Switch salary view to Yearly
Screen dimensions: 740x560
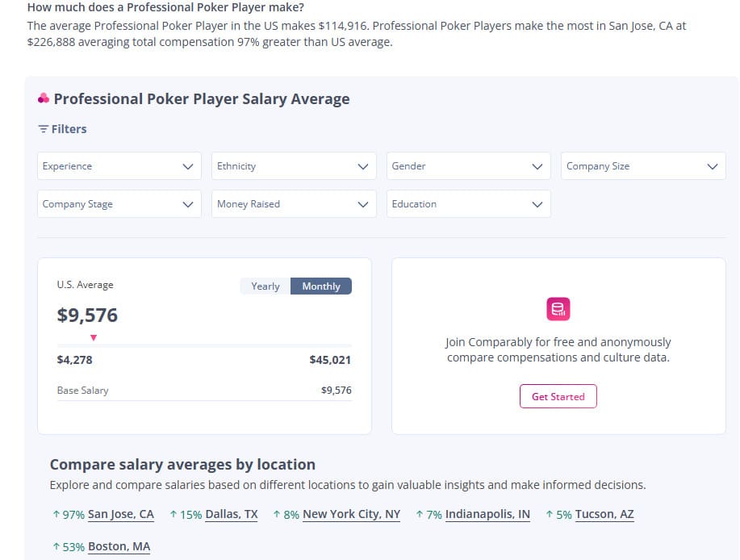coord(265,286)
